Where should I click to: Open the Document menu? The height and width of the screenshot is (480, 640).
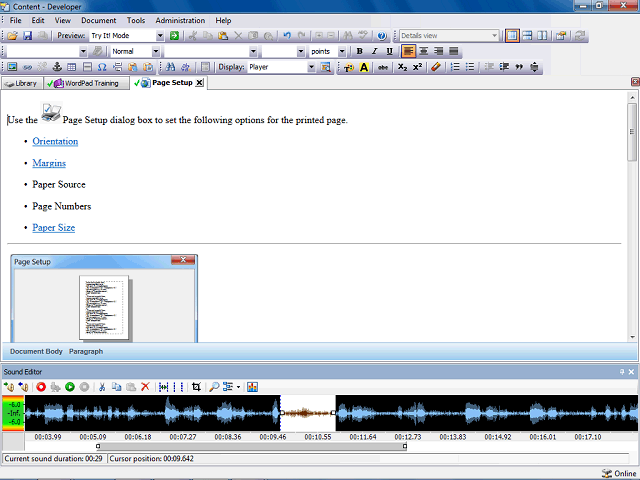tap(98, 20)
